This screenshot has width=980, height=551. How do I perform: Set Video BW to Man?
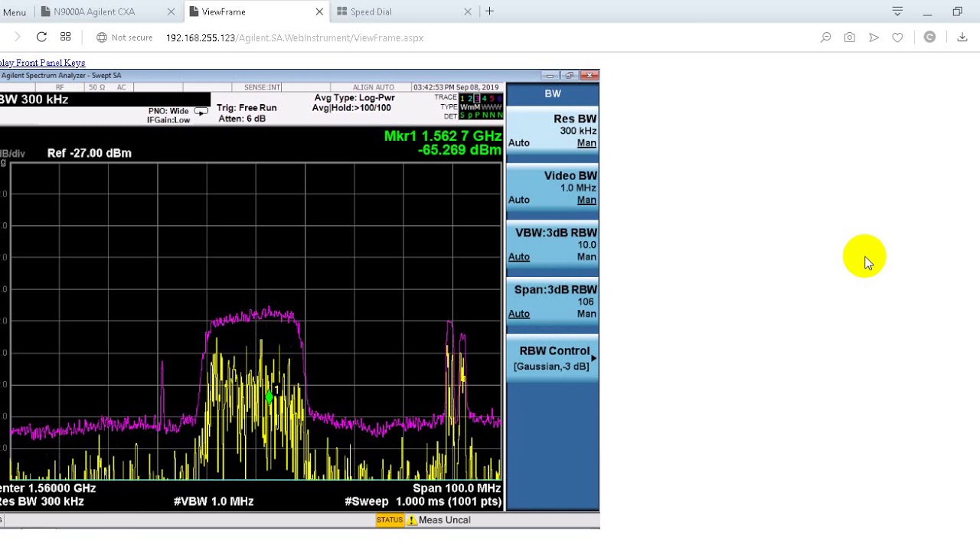coord(586,200)
